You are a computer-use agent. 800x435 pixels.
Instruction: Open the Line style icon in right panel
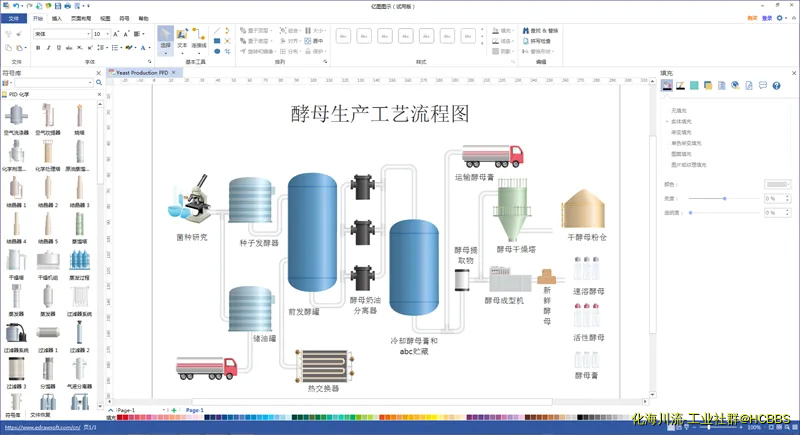[681, 86]
